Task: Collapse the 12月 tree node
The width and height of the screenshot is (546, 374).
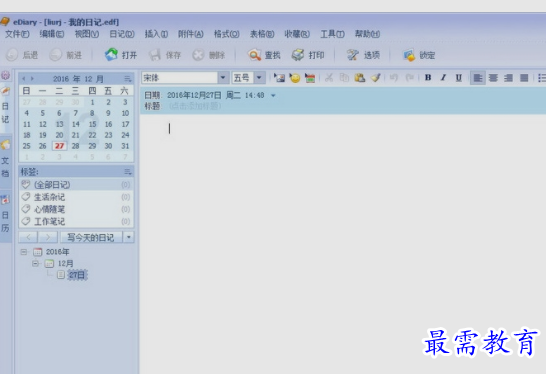Action: click(36, 263)
